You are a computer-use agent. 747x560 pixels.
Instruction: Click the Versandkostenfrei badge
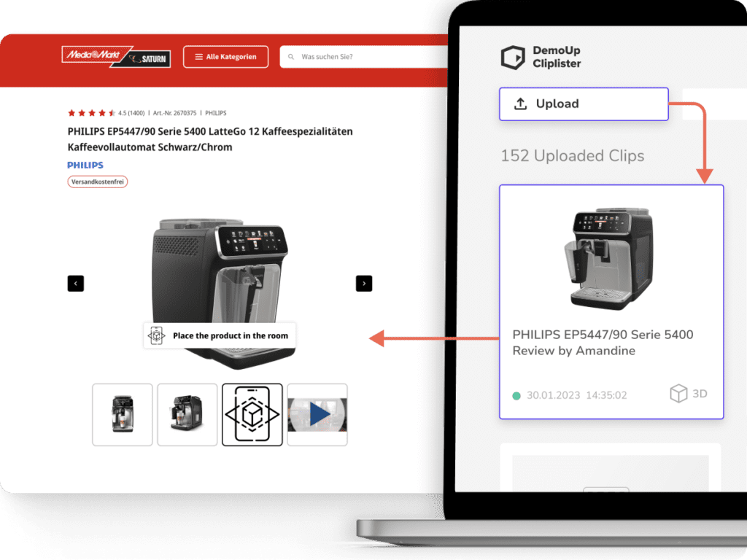[x=98, y=182]
